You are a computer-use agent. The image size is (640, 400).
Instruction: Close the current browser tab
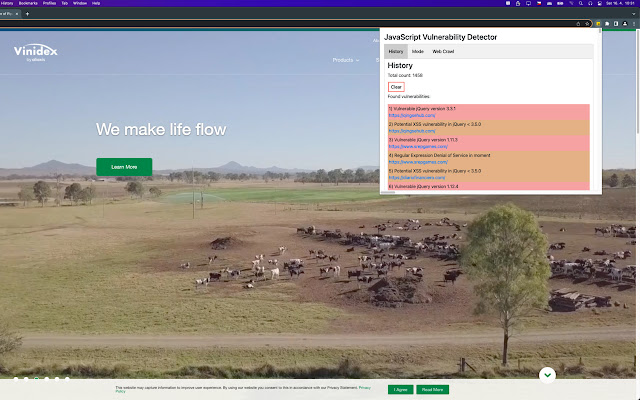16,13
